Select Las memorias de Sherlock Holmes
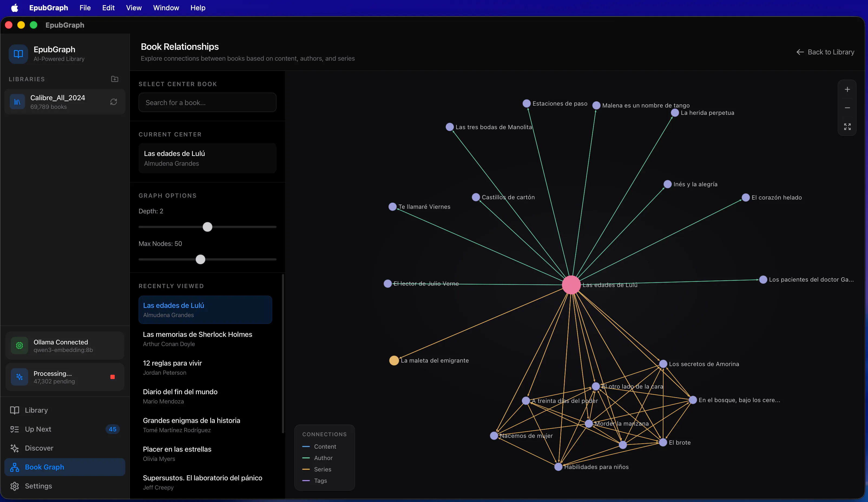The width and height of the screenshot is (868, 502). pos(205,339)
